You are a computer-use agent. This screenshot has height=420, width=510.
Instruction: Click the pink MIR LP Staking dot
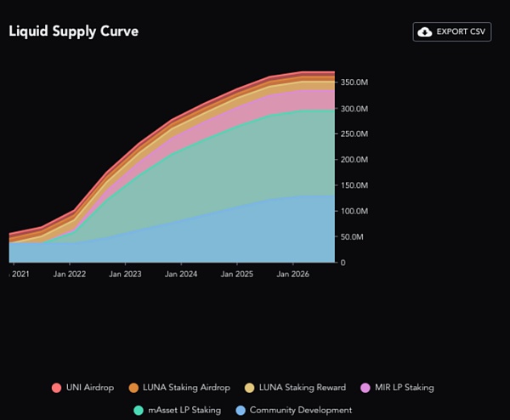point(365,388)
